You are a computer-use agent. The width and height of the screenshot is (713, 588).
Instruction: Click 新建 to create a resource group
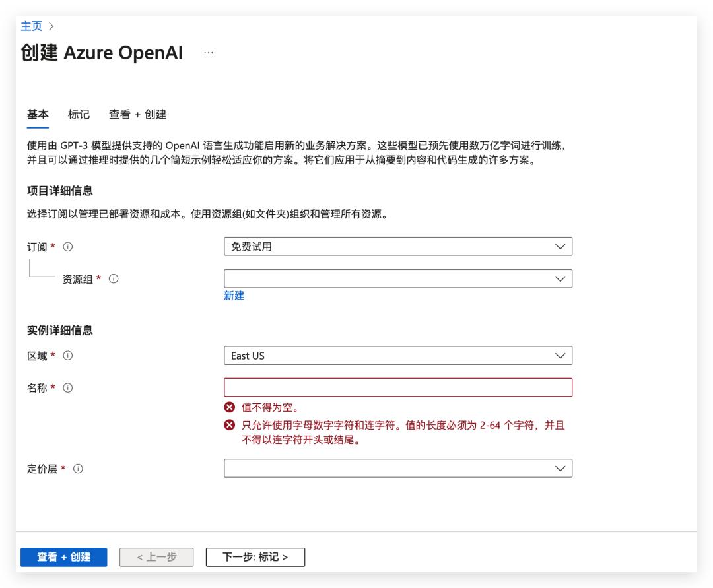coord(232,296)
